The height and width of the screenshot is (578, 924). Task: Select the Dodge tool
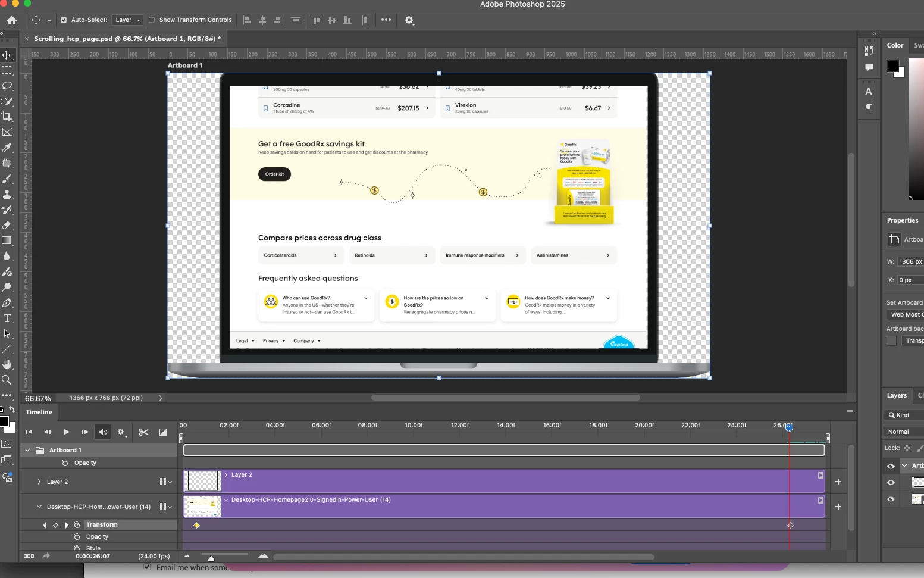pos(7,287)
